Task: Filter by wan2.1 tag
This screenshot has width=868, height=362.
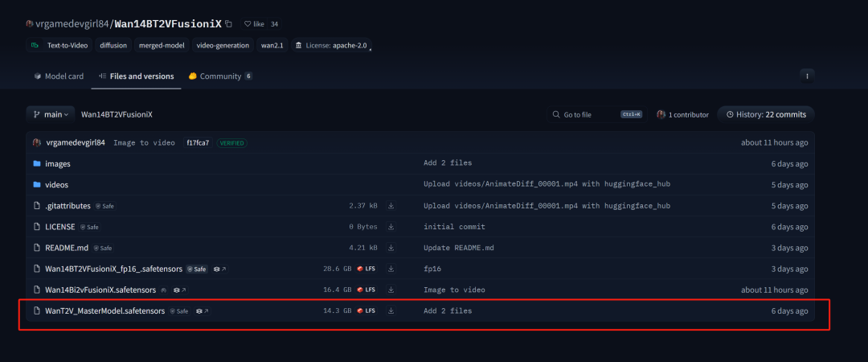Action: pos(272,46)
